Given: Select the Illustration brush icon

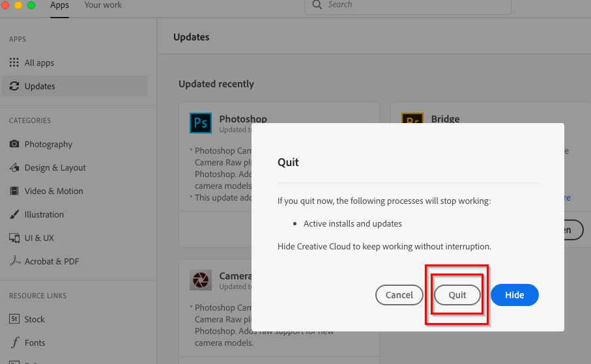Looking at the screenshot, I should click(x=14, y=214).
